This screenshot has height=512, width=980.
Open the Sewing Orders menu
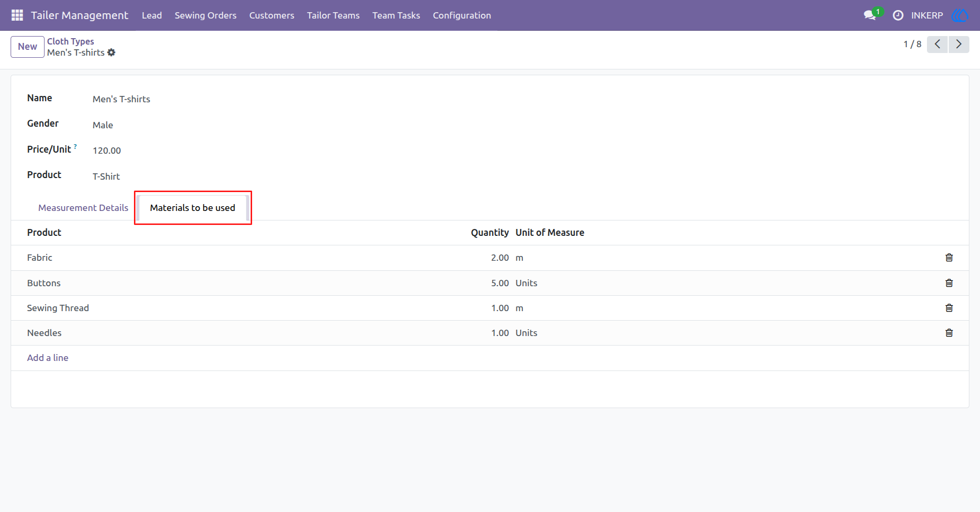(206, 15)
